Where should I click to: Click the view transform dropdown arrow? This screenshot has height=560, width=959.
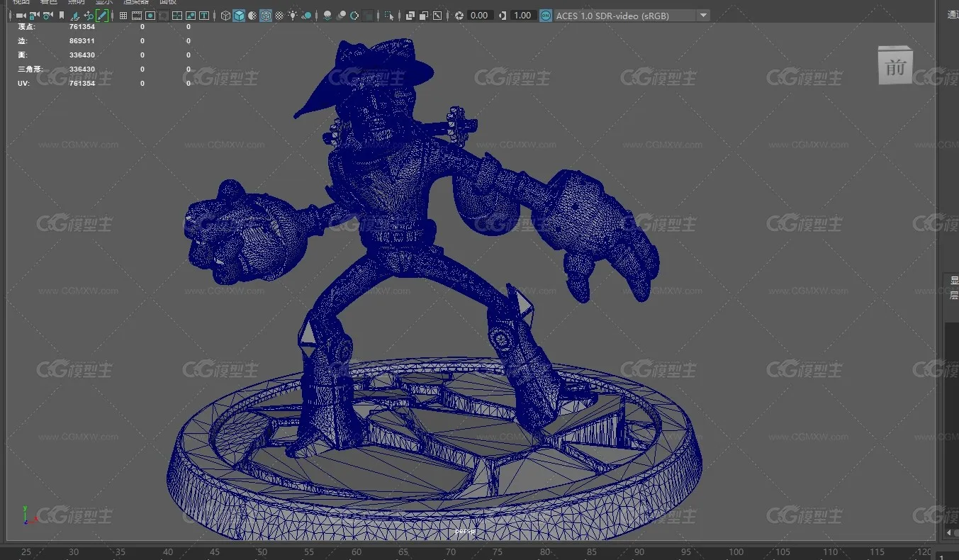(703, 16)
